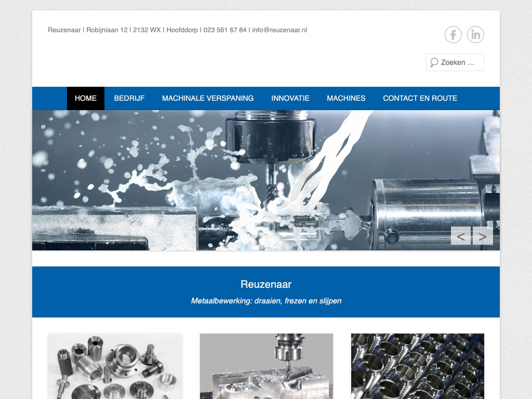Open CONTACT EN ROUTE page
532x399 pixels.
420,98
